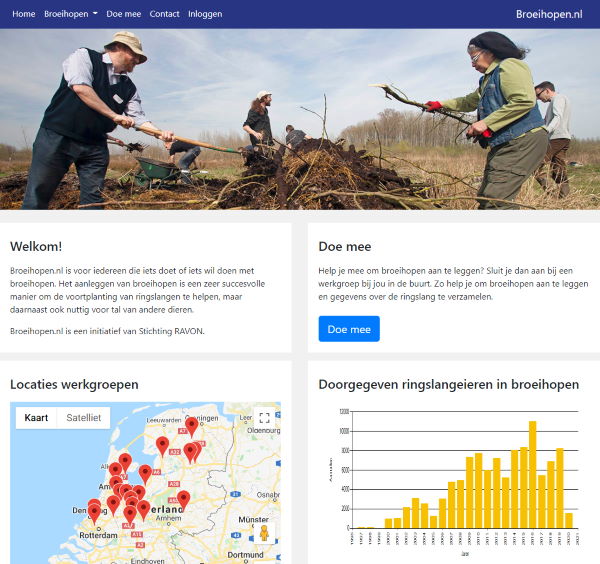The image size is (600, 564).
Task: Click the hero photo of volunteers
Action: [x=300, y=119]
